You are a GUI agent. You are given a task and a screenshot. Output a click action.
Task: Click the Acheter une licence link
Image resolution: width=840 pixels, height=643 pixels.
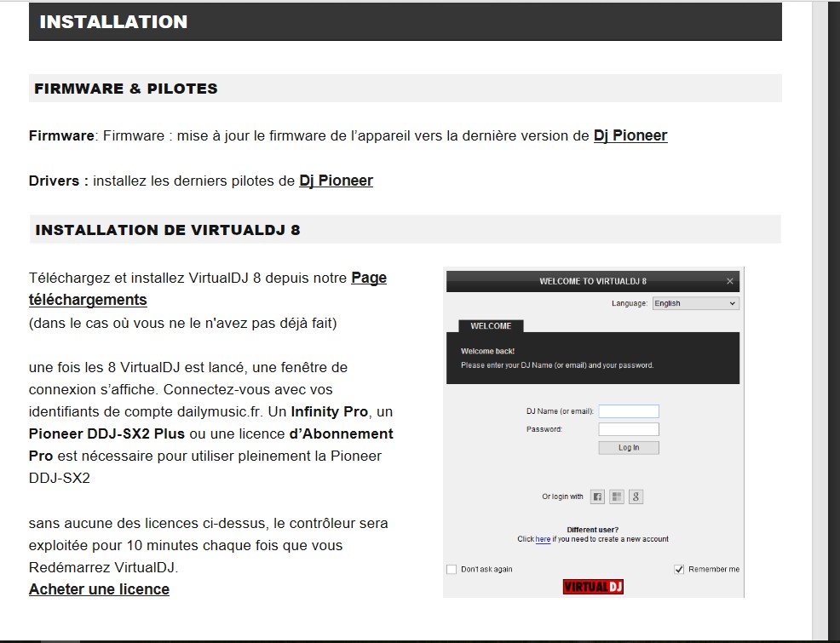[99, 589]
